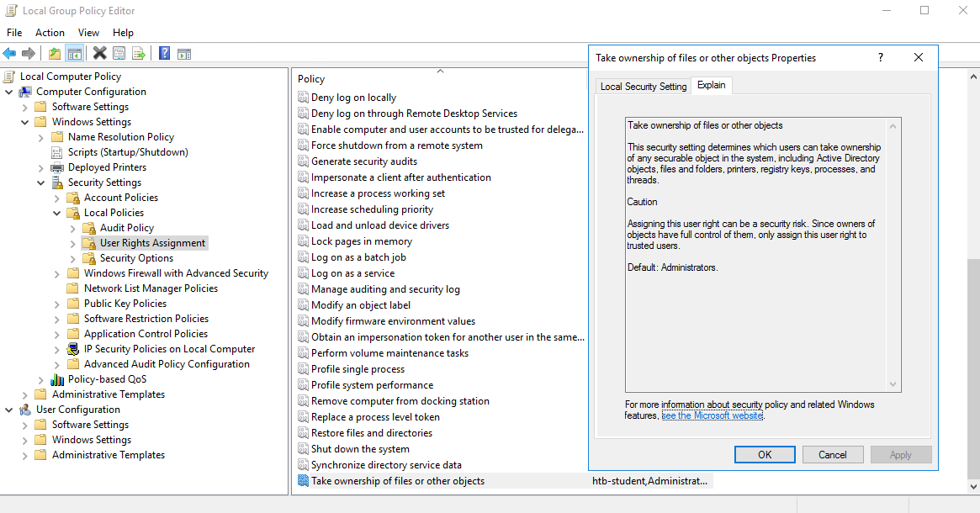Toggle the Show/Hide Action Pane icon
Image resolution: width=980 pixels, height=513 pixels.
(183, 54)
